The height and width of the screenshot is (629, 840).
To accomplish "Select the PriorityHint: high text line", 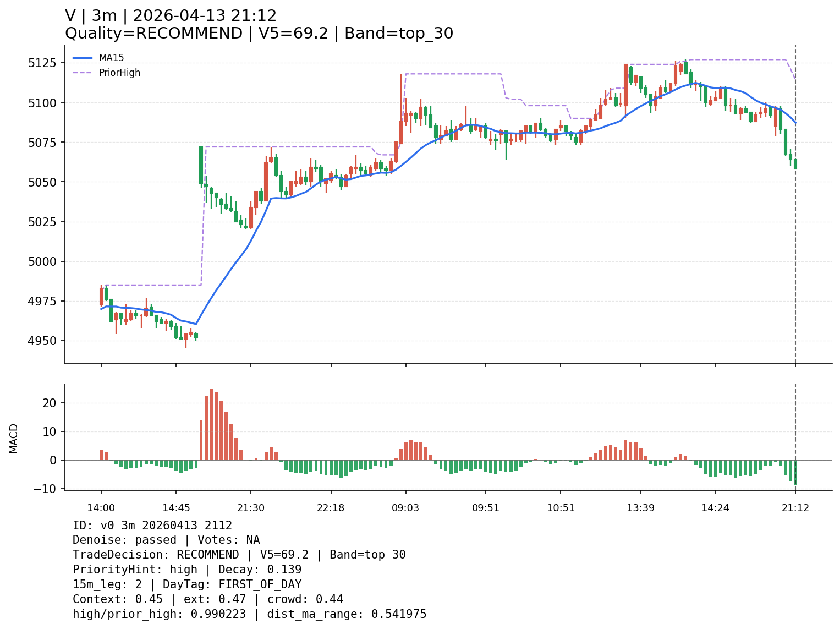I will tap(187, 570).
